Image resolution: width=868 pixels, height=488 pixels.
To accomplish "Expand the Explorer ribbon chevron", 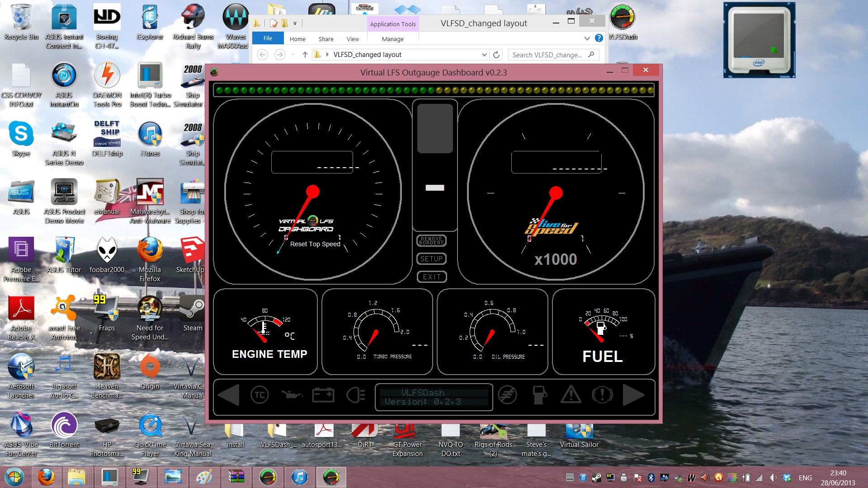I will click(587, 38).
